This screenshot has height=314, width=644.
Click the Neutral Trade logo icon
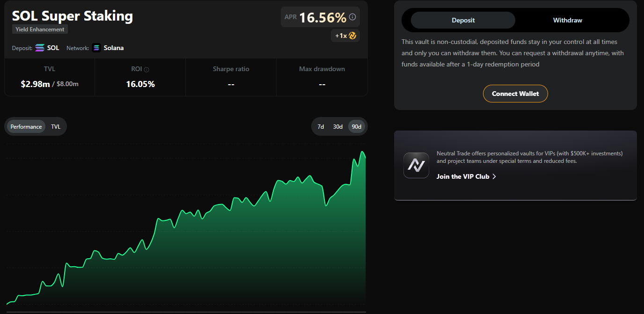[x=416, y=165]
